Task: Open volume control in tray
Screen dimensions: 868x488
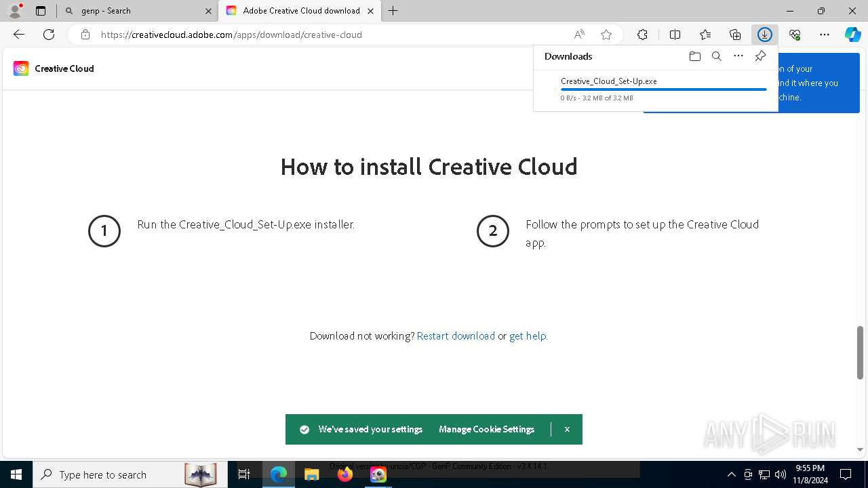Action: [x=781, y=474]
